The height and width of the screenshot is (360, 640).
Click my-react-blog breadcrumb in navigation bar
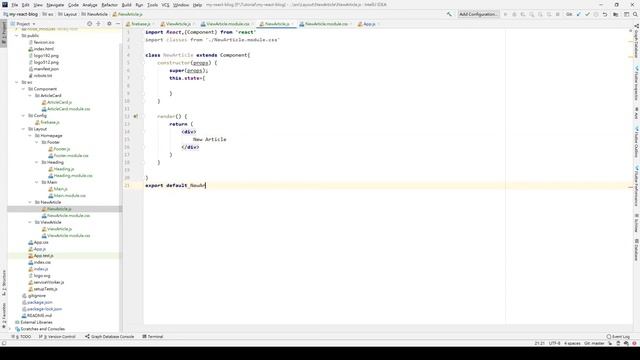20,14
